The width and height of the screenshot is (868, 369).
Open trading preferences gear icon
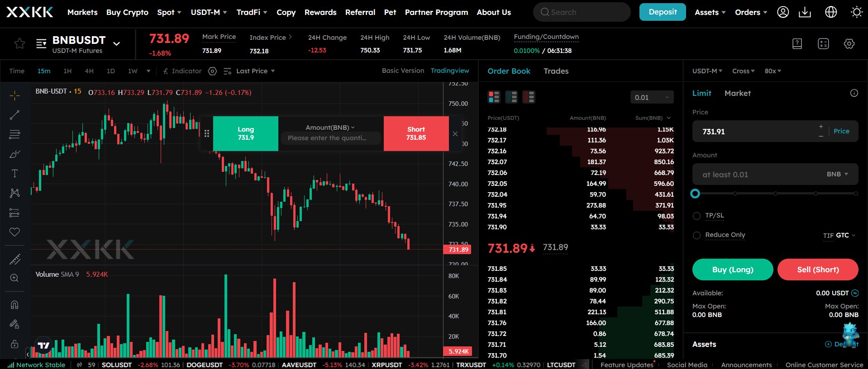coord(849,43)
